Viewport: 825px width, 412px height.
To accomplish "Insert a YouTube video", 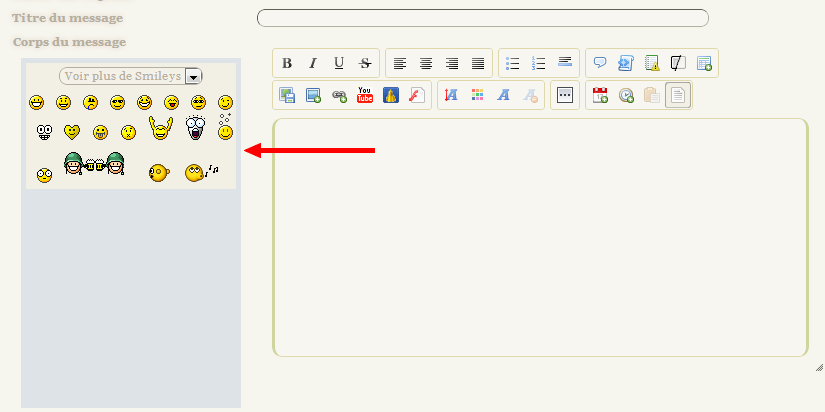I will pos(365,95).
